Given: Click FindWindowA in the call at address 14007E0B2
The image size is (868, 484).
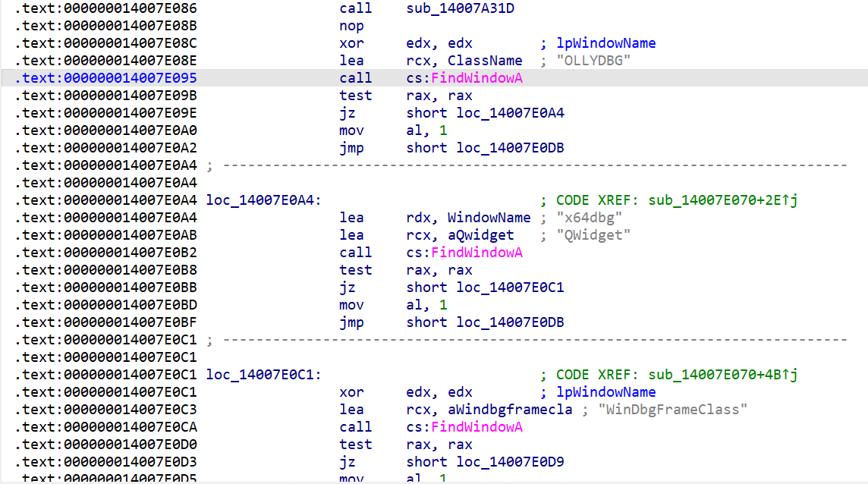Looking at the screenshot, I should [x=477, y=253].
